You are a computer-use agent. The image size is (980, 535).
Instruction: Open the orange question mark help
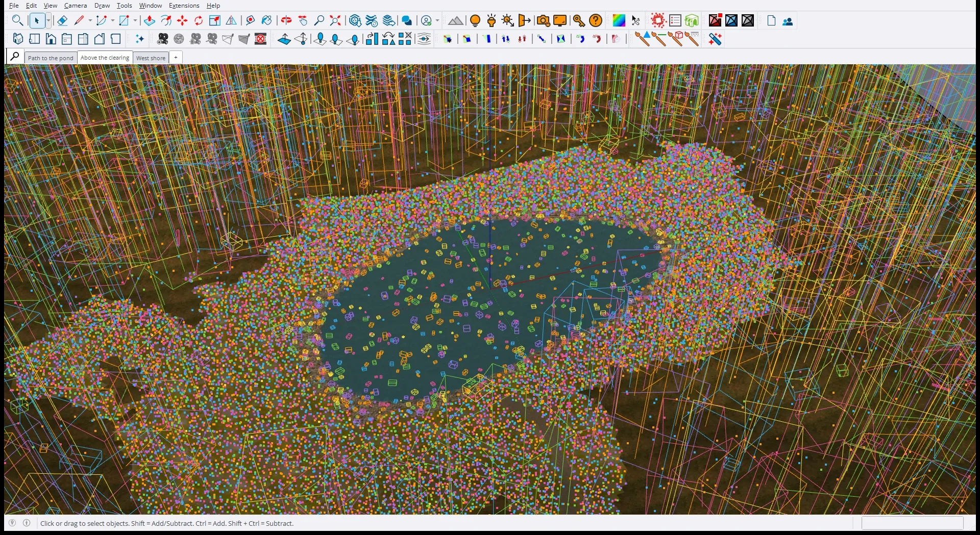click(596, 21)
